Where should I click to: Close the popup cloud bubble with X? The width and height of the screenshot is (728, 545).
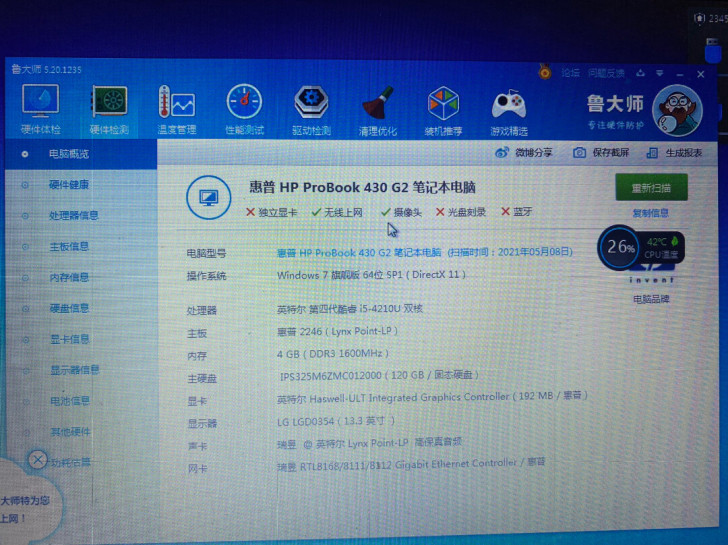[x=38, y=460]
